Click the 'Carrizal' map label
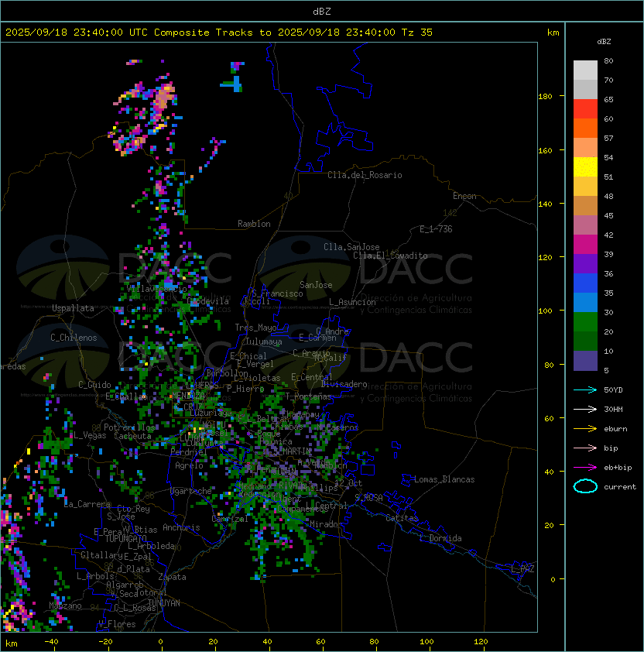The width and height of the screenshot is (644, 652). (x=230, y=519)
